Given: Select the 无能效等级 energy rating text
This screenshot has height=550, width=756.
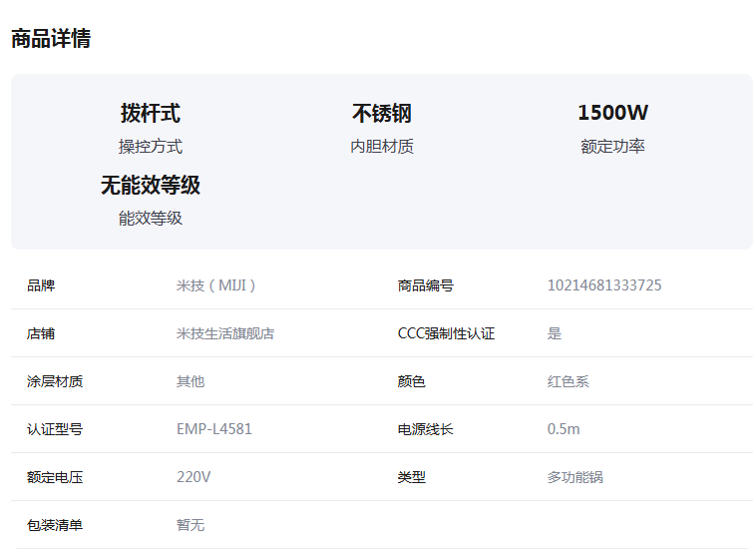Looking at the screenshot, I should (151, 185).
